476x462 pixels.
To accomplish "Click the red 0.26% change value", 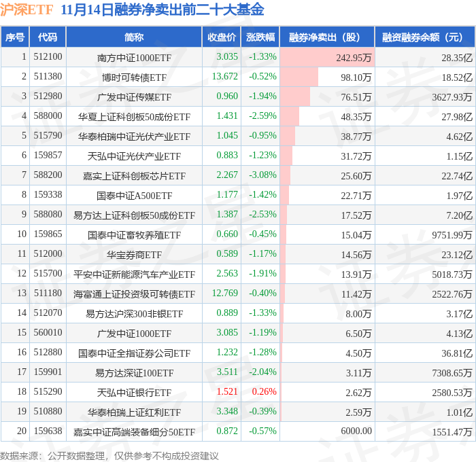I will (x=264, y=392).
